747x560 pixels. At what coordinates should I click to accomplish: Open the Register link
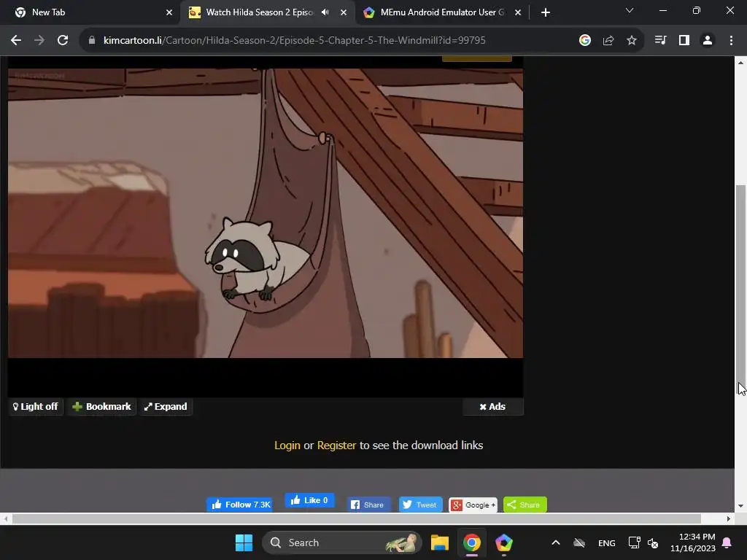point(336,446)
